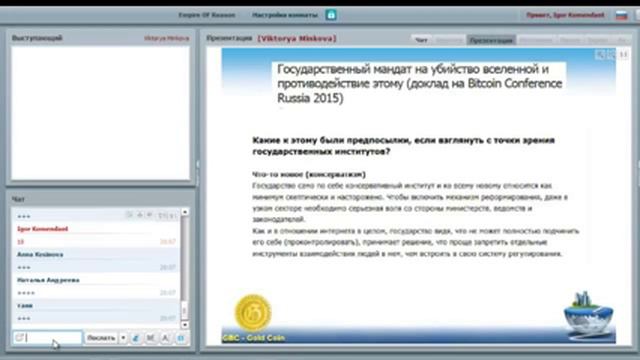Focus the chat message input field

click(47, 338)
